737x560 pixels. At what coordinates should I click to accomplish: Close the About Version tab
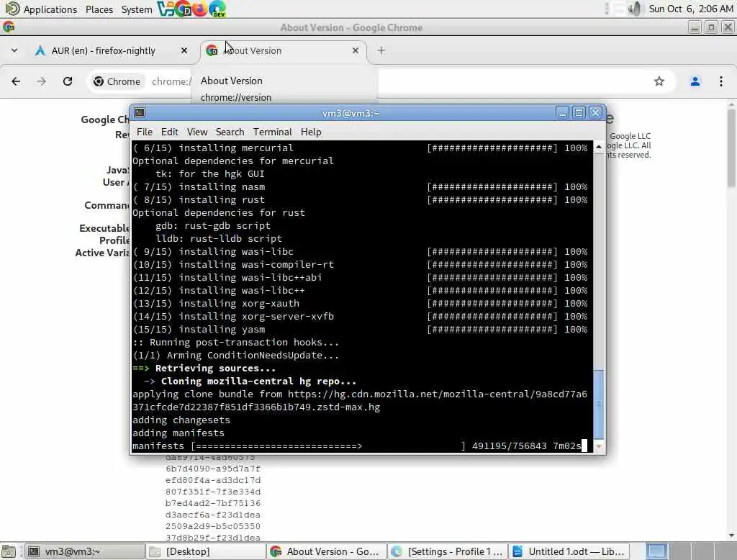click(x=356, y=50)
